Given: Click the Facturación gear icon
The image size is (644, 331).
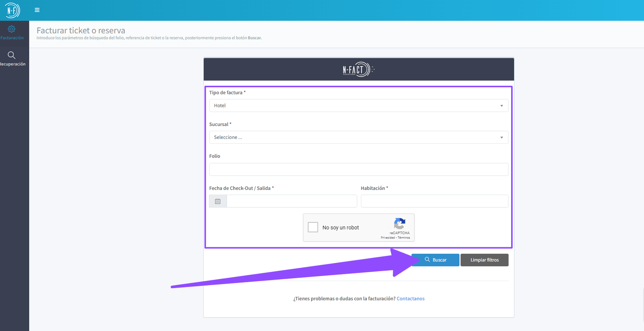Looking at the screenshot, I should coord(12,29).
